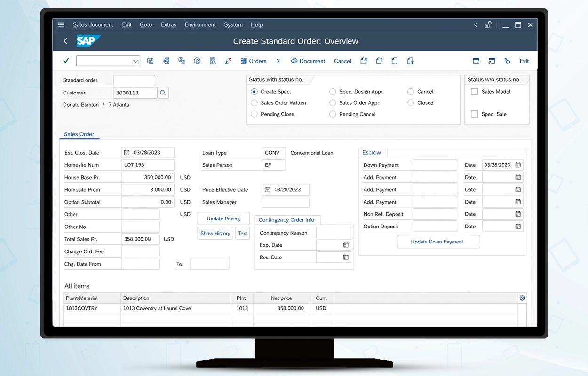Select Sales Order Written status
The image size is (588, 376).
coord(254,103)
